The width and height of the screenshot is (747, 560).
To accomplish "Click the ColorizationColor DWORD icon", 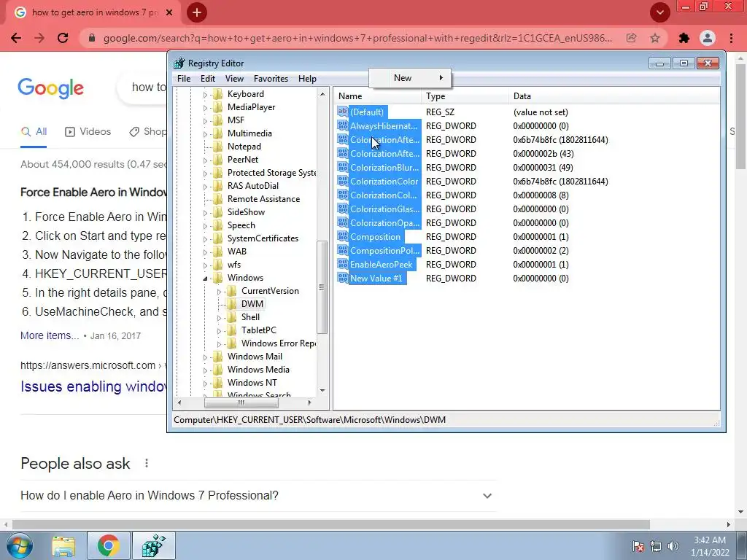I will [343, 182].
